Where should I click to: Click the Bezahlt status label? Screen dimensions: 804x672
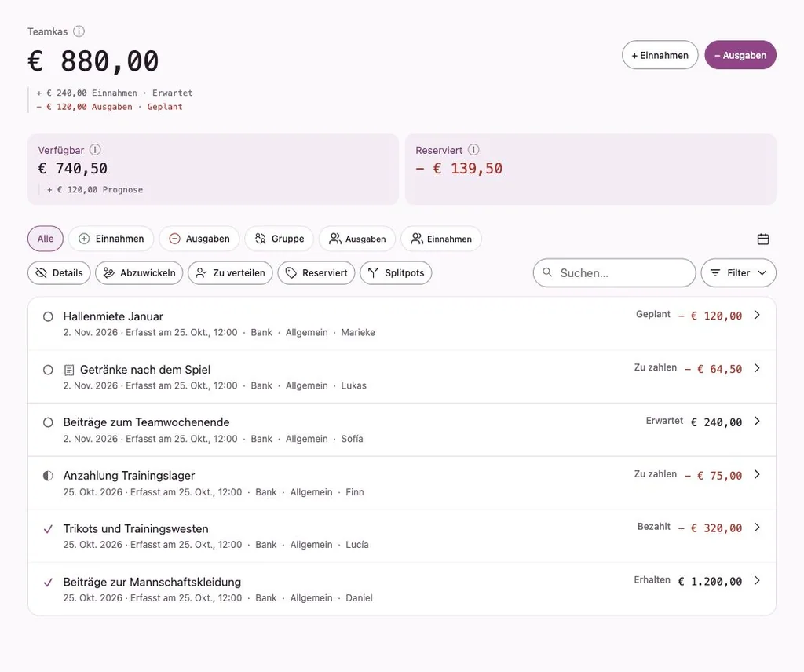pos(654,527)
